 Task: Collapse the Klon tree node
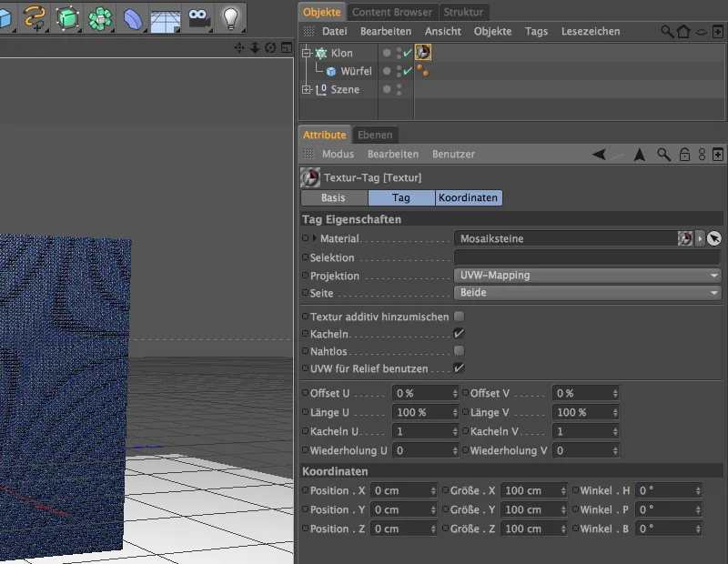point(306,54)
